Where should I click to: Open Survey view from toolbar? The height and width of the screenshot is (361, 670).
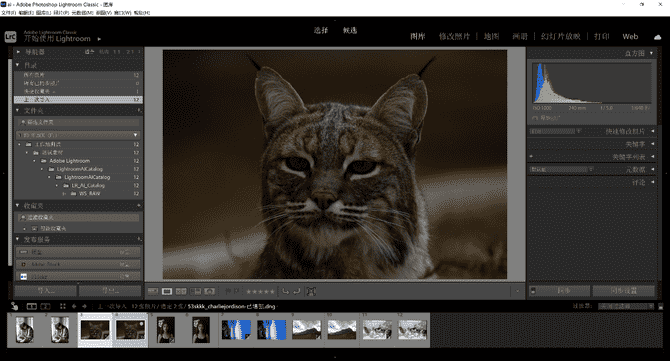(x=195, y=291)
